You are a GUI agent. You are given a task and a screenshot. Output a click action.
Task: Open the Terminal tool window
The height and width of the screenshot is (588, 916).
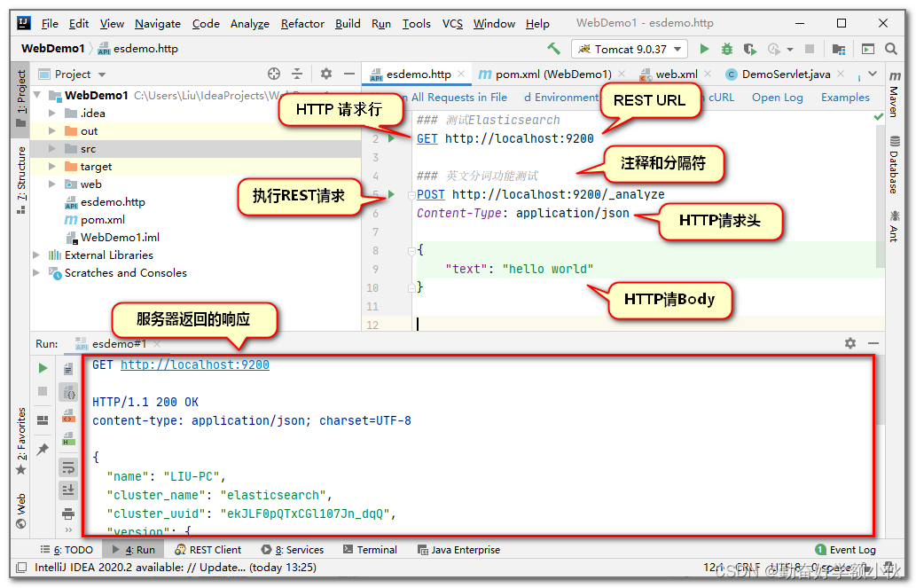click(370, 550)
